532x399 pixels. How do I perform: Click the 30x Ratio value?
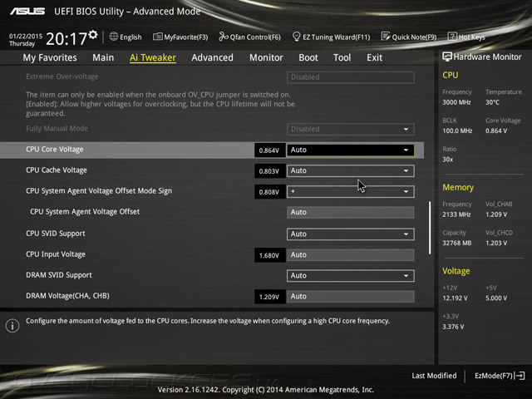click(447, 159)
